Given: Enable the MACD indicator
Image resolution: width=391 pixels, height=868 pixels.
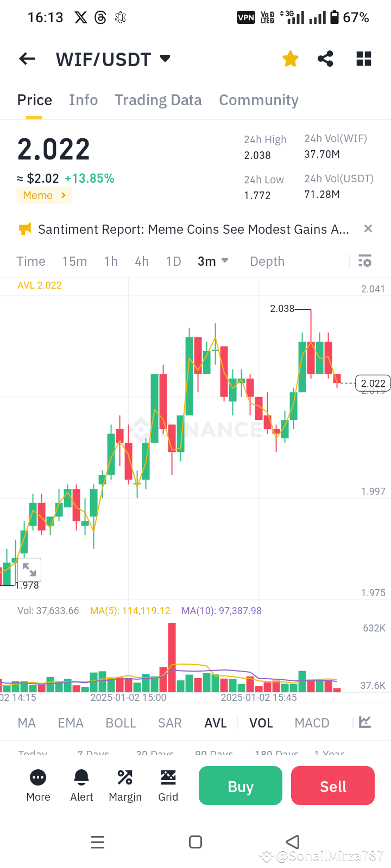Looking at the screenshot, I should pyautogui.click(x=312, y=723).
